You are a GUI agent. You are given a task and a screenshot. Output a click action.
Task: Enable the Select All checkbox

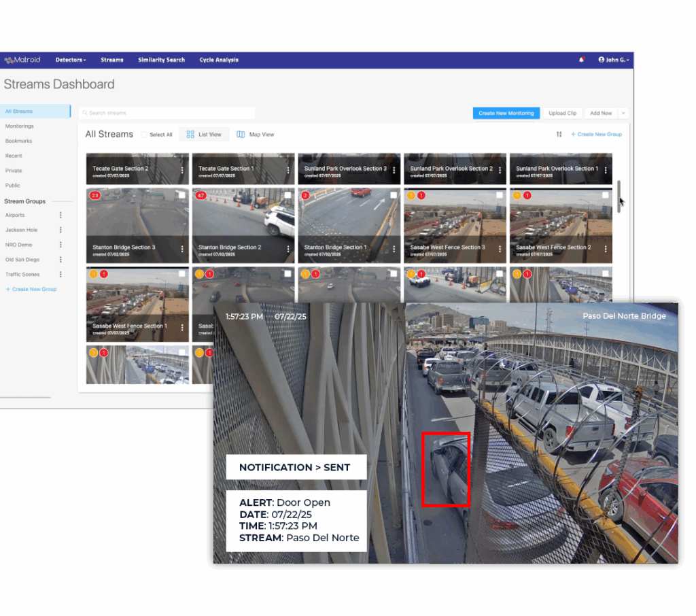click(144, 134)
